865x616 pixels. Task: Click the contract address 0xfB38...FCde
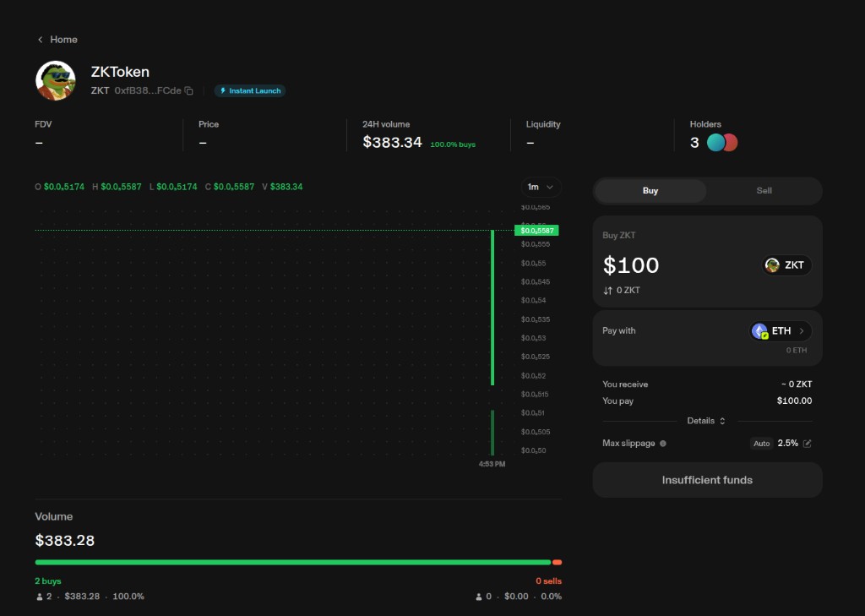coord(148,90)
